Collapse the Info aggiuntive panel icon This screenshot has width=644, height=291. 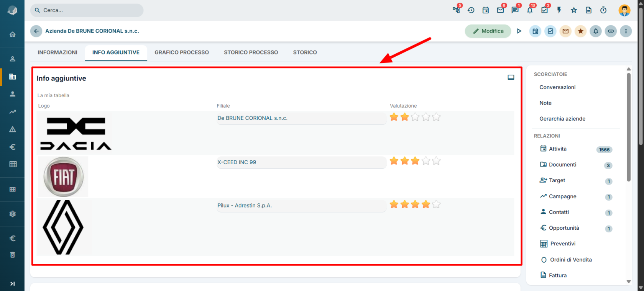[511, 77]
